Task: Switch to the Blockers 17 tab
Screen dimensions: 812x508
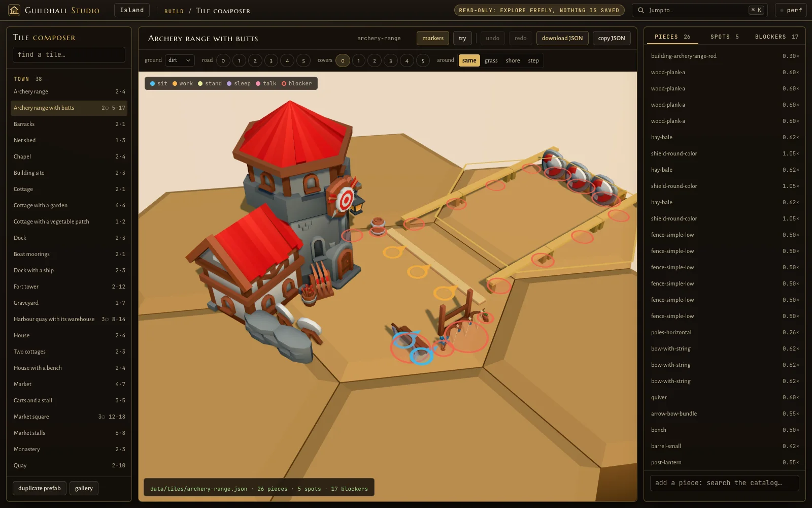Action: [x=776, y=37]
